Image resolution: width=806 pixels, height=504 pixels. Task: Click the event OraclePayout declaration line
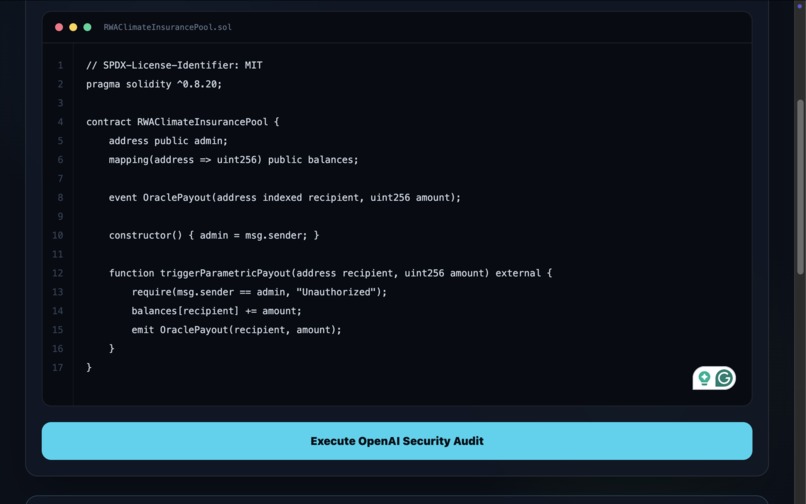coord(285,197)
